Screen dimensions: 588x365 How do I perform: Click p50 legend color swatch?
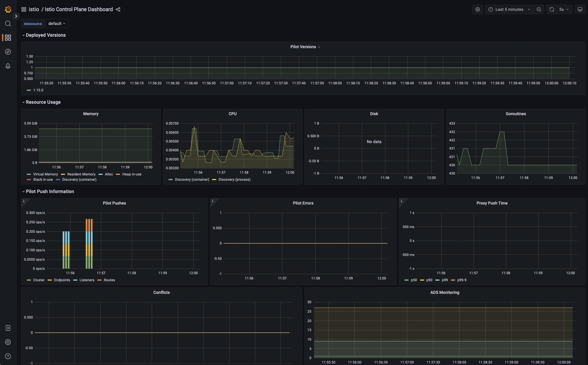pos(407,280)
